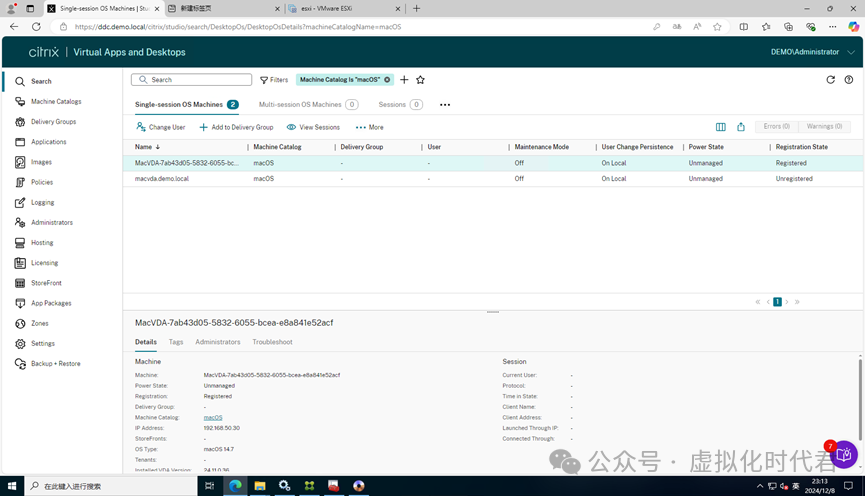Open the Errors (0) button
Image resolution: width=865 pixels, height=496 pixels.
(776, 126)
